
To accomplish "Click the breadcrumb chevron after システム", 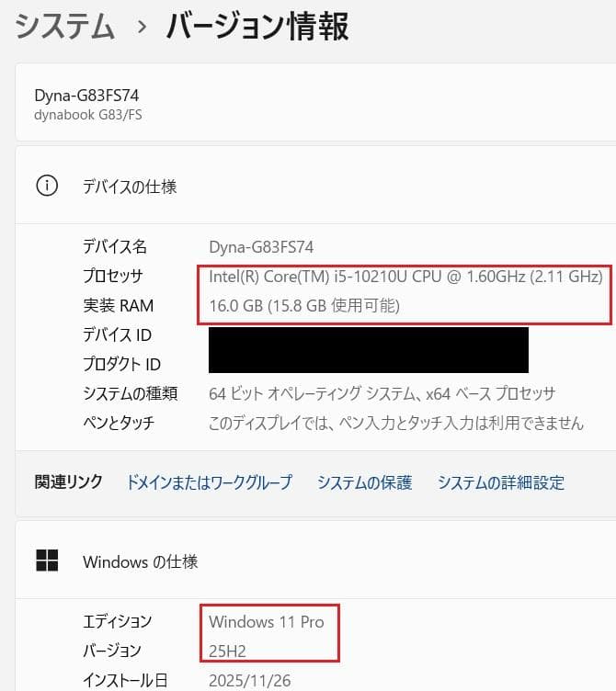I will pos(142,27).
